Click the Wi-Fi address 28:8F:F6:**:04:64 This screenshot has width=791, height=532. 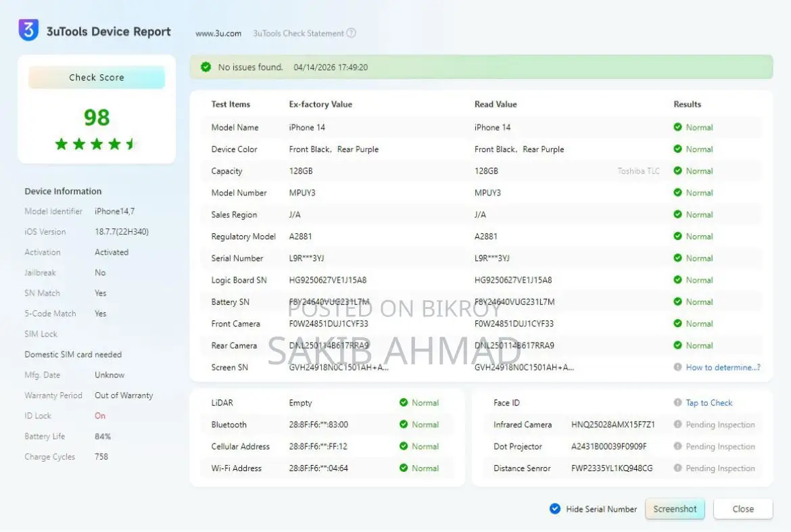pyautogui.click(x=318, y=468)
